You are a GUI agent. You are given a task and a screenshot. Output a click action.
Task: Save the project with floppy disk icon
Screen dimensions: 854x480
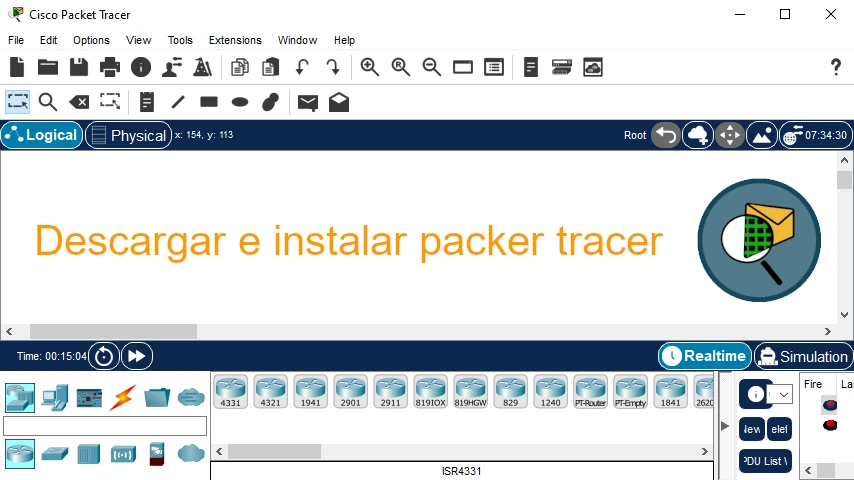click(x=79, y=67)
